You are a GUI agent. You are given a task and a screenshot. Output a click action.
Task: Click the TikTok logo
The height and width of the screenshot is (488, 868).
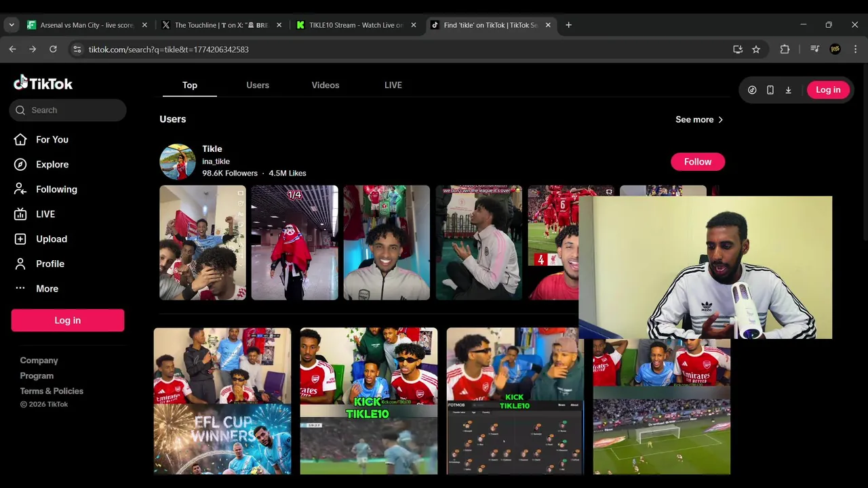(x=43, y=83)
